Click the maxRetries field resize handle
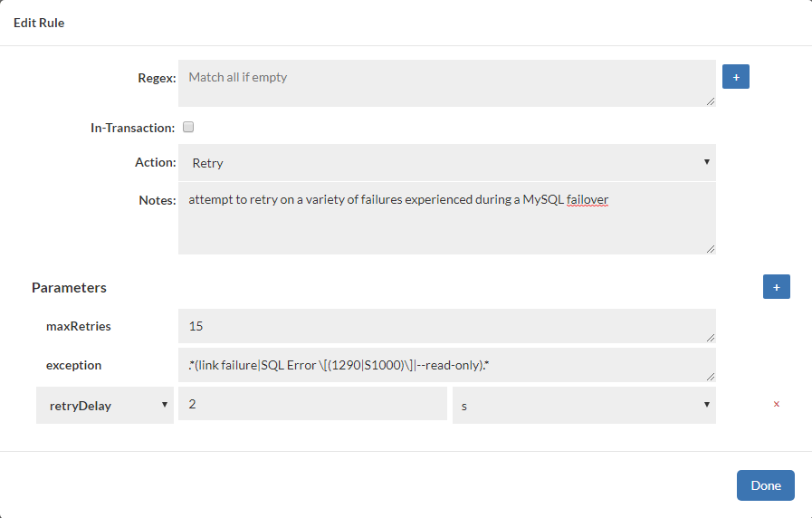The image size is (812, 518). click(711, 338)
